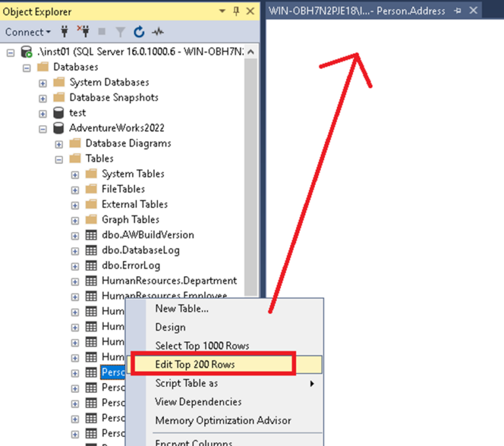Open the Object Explorer window position dropdown arrow
Viewport: 504px width, 446px height.
[x=222, y=11]
